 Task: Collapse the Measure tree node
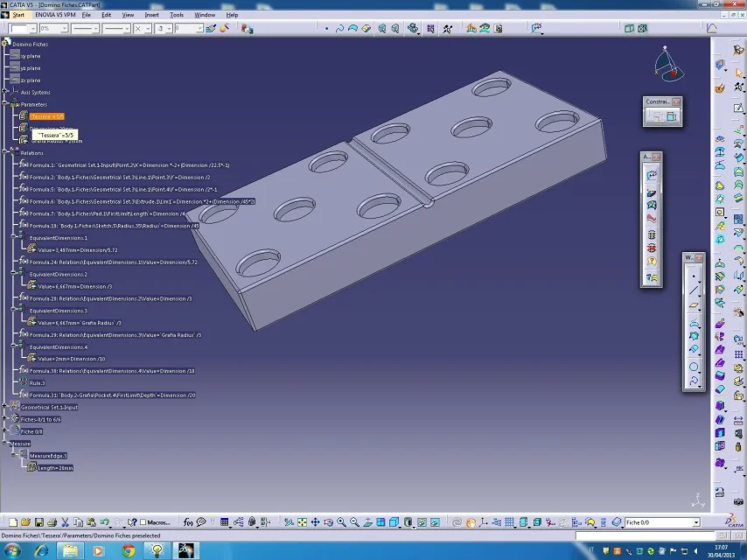pos(4,443)
